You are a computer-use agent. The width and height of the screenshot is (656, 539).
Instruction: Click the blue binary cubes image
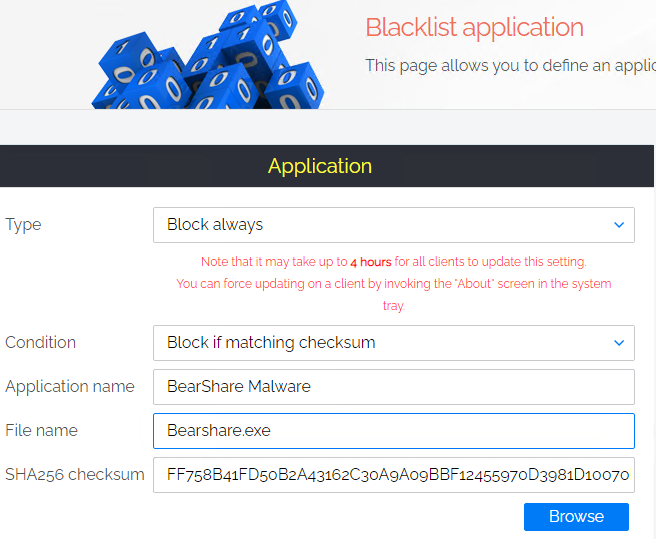tap(208, 55)
